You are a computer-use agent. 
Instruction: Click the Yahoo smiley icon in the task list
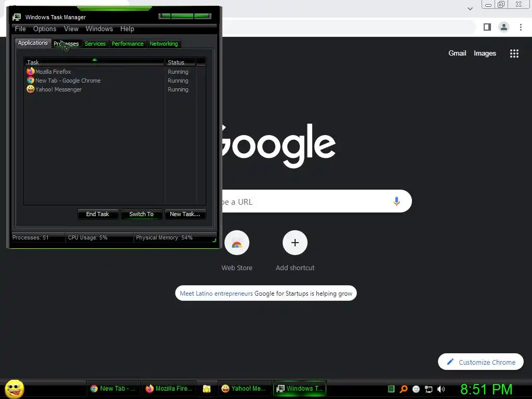[x=31, y=89]
